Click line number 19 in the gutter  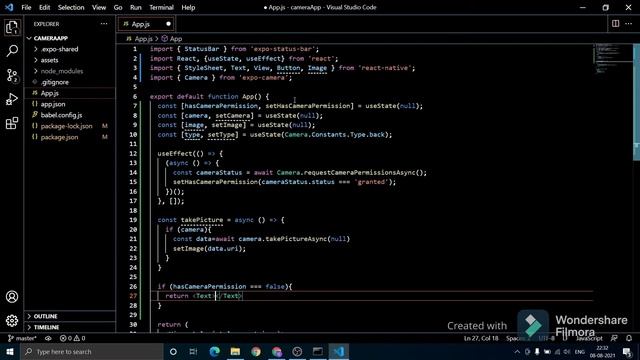pos(133,220)
